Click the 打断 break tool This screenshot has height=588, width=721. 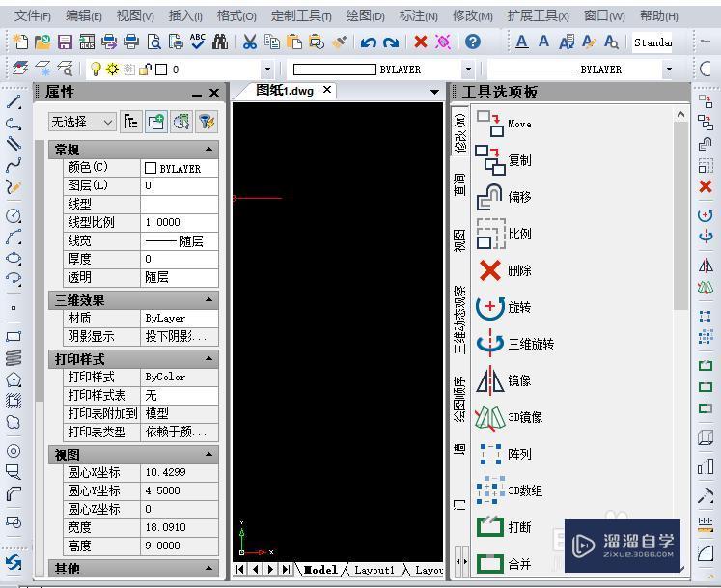pyautogui.click(x=505, y=527)
